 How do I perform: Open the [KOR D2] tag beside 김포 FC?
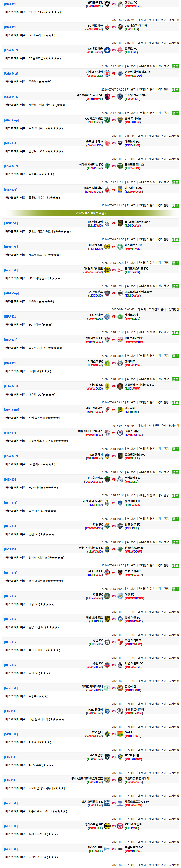[11, 596]
